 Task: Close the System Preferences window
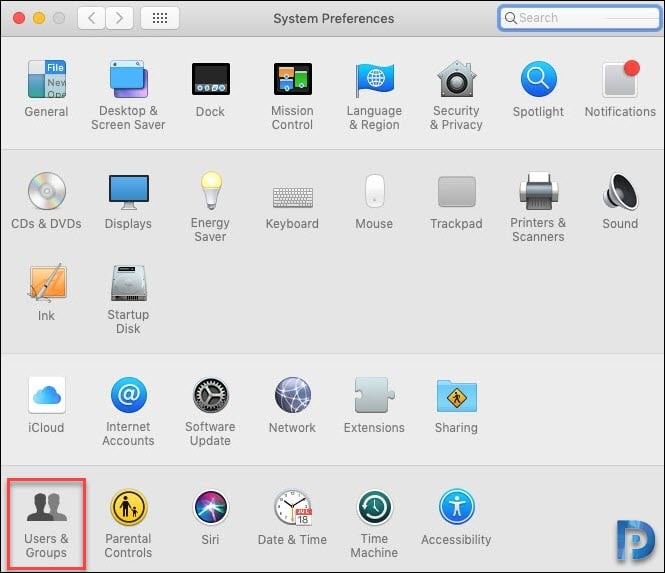[19, 18]
